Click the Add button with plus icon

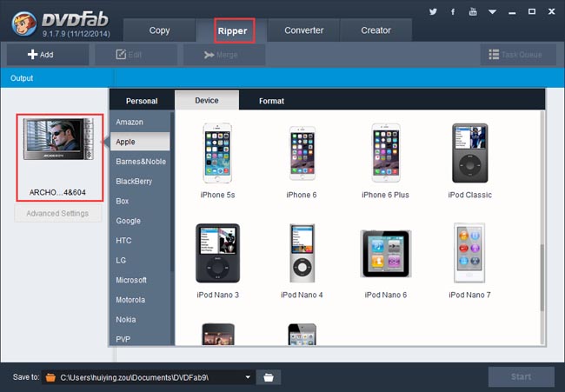[x=48, y=55]
